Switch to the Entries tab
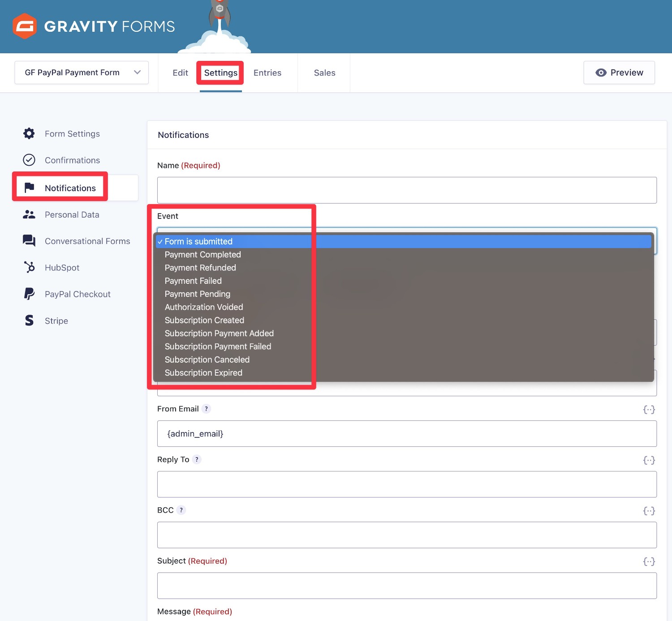 [267, 73]
